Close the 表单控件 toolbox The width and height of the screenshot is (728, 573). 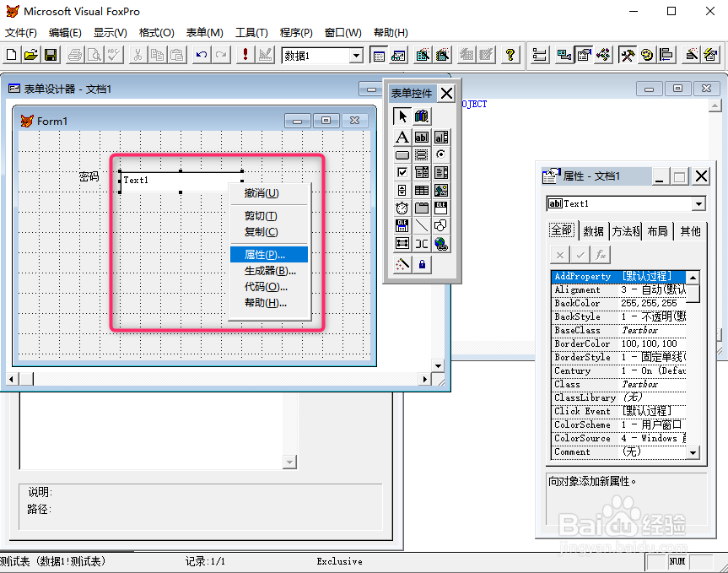coord(446,94)
